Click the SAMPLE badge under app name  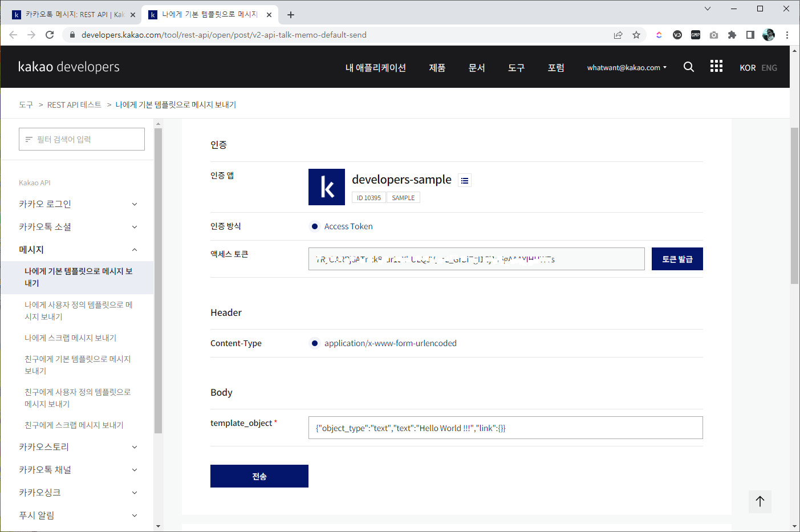point(403,198)
